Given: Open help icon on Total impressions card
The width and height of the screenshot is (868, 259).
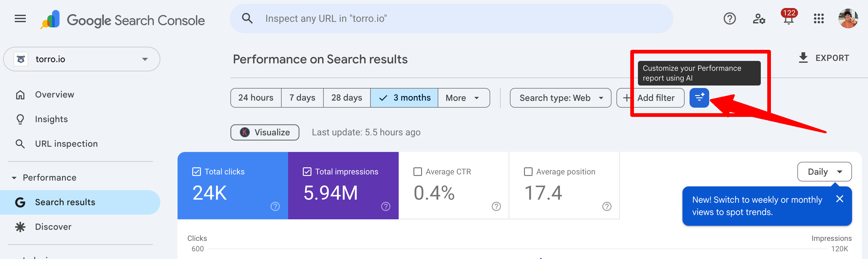Looking at the screenshot, I should pos(386,206).
